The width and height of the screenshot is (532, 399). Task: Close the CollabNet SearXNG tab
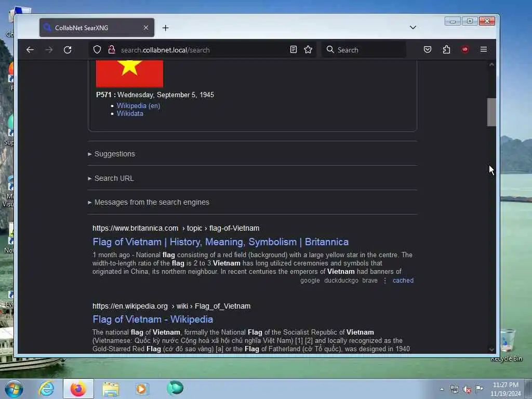[x=146, y=28]
